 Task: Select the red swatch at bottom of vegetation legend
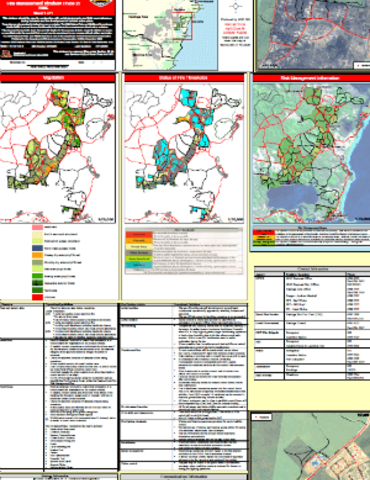click(x=37, y=297)
